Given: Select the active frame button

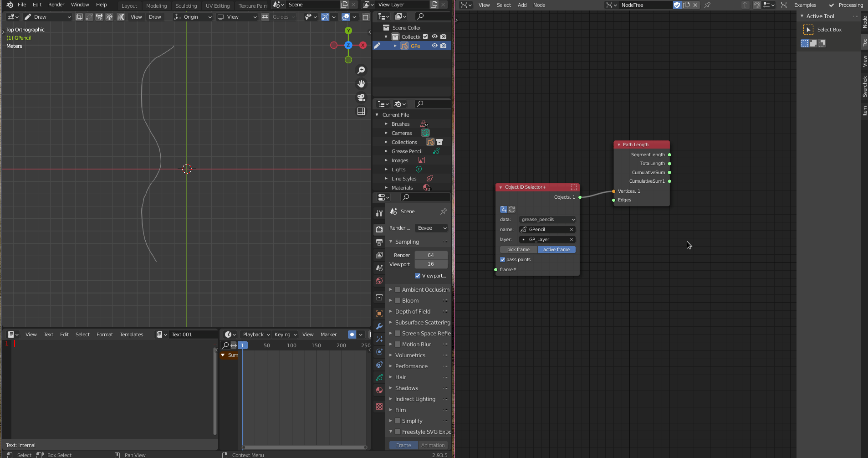Looking at the screenshot, I should 557,250.
